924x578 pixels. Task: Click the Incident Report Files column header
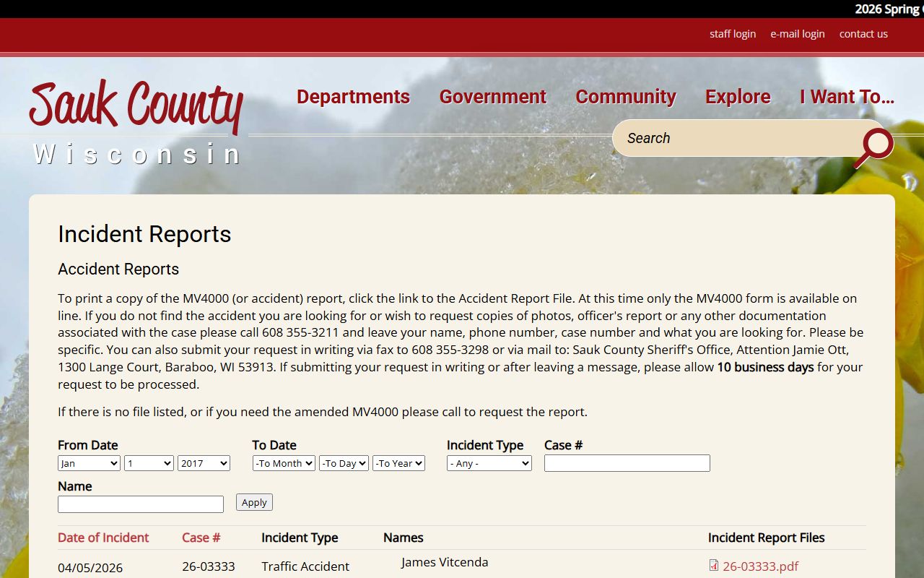tap(766, 538)
